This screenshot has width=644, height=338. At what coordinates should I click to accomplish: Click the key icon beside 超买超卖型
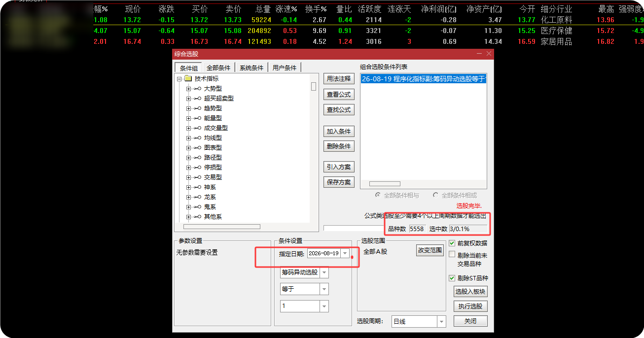point(197,99)
